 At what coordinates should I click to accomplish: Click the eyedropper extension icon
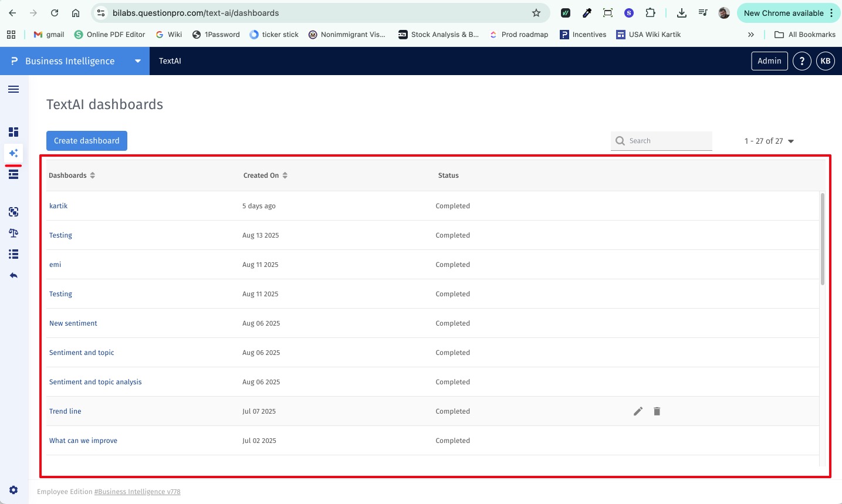coord(587,13)
